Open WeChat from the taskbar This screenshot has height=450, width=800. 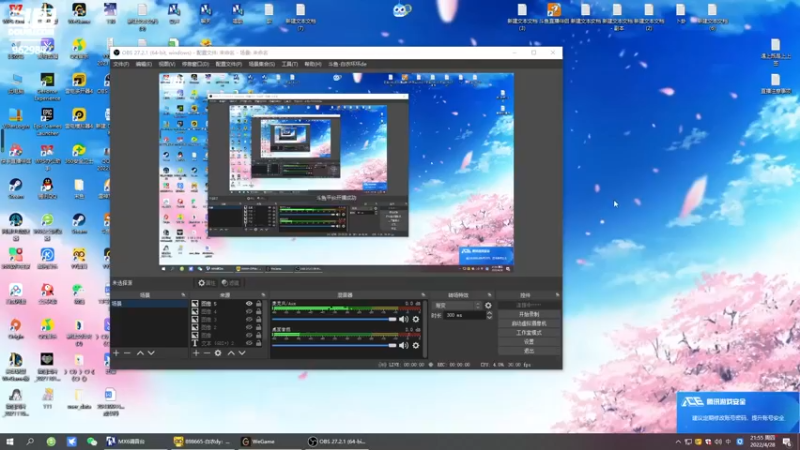[x=92, y=442]
